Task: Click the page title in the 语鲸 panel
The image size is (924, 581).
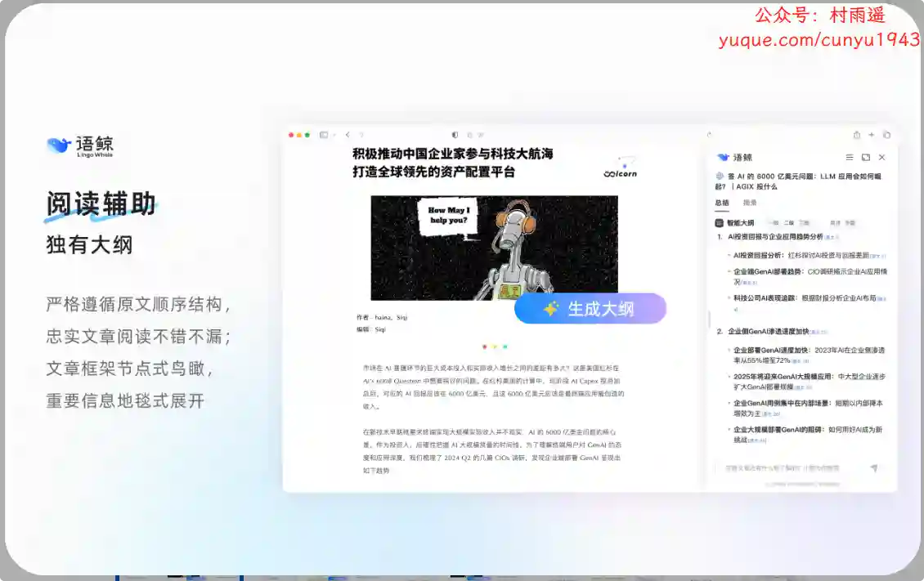Action: pyautogui.click(x=798, y=181)
